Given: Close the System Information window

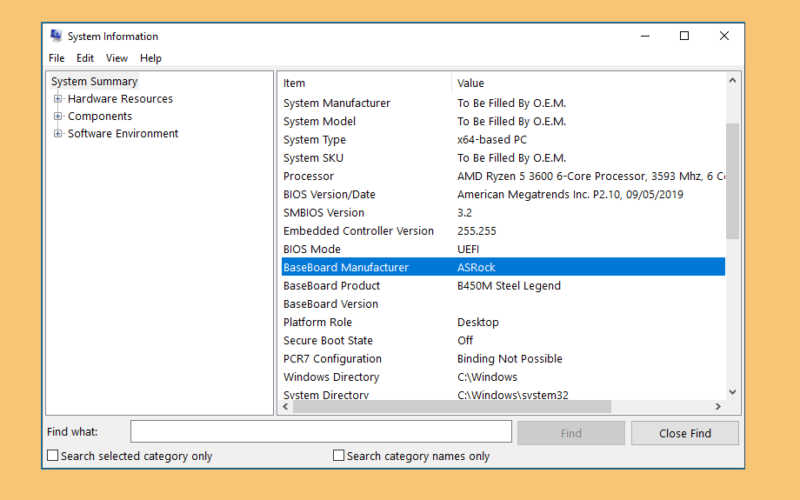Looking at the screenshot, I should tap(724, 36).
